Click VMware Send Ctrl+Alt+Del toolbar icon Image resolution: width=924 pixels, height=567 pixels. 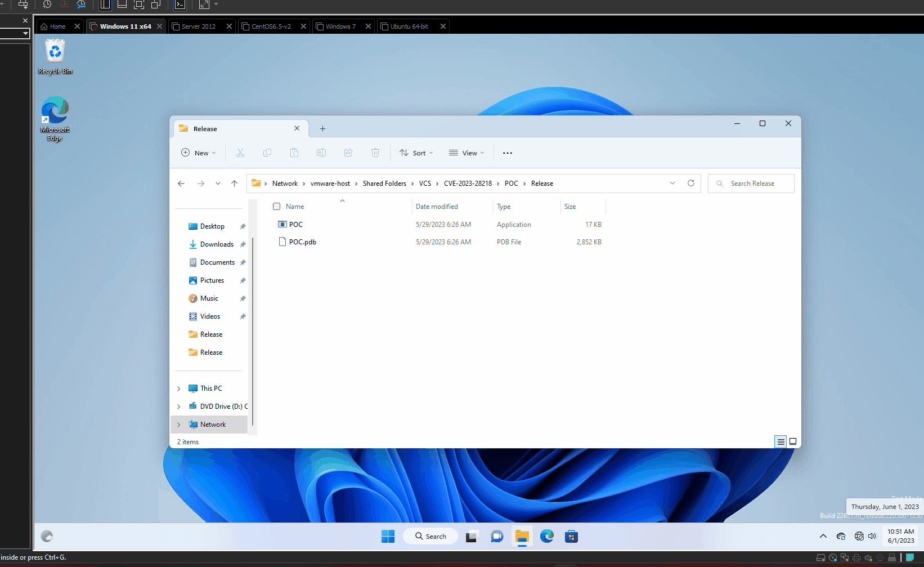(x=23, y=5)
